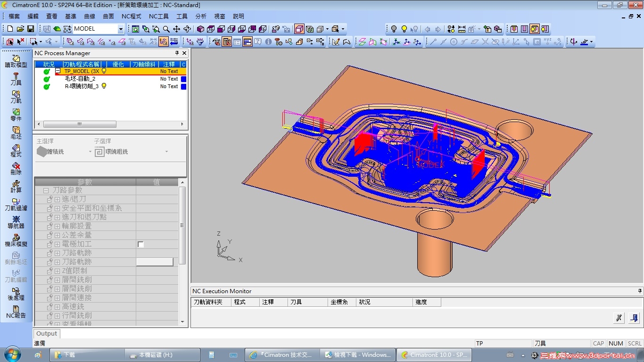Click the 狀況 column header in Process Manager

[49, 64]
